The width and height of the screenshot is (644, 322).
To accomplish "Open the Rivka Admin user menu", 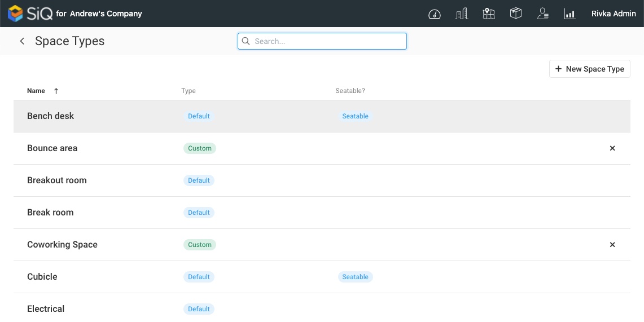I will [614, 14].
